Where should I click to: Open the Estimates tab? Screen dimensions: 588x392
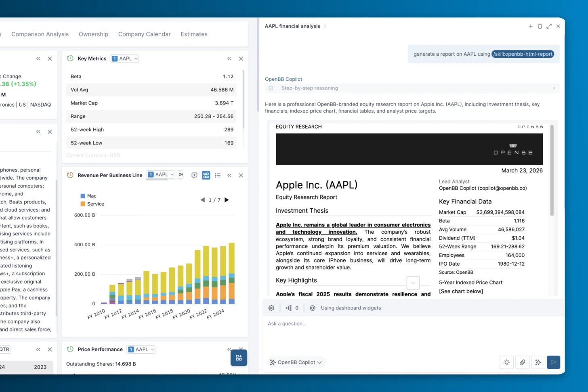pyautogui.click(x=194, y=34)
